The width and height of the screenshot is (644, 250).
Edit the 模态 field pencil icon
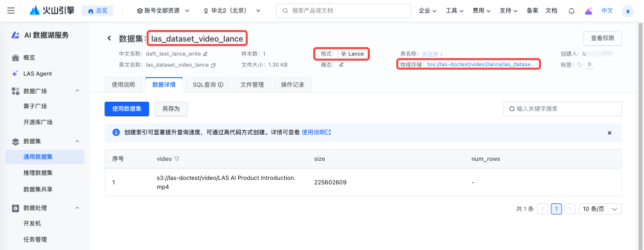point(341,65)
